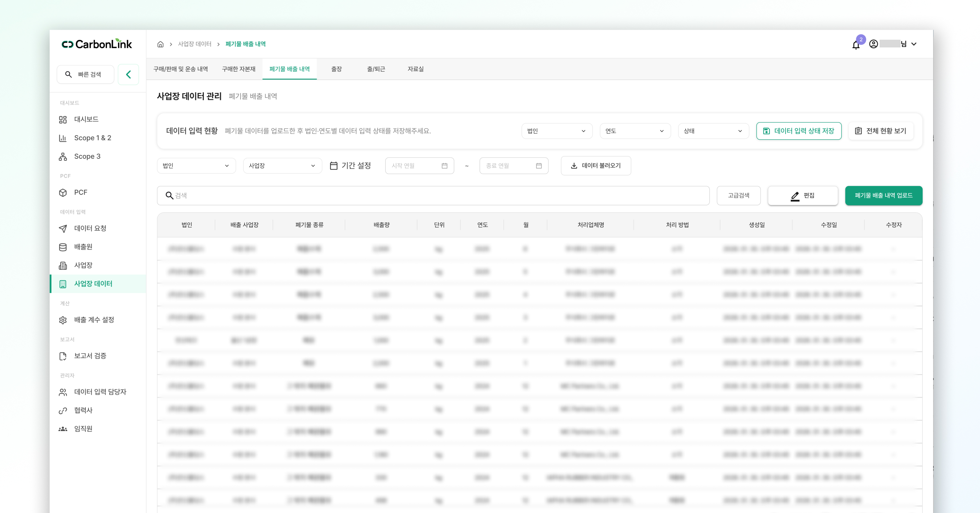This screenshot has width=980, height=513.
Task: Click the 빠른 검색 quick search box
Action: pos(86,74)
